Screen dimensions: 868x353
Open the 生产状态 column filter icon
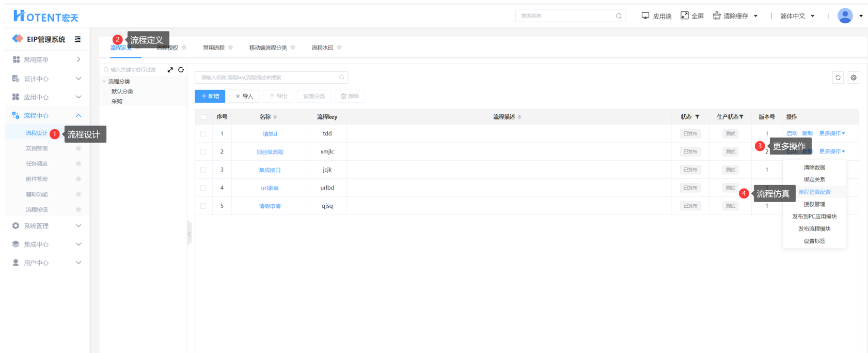741,117
